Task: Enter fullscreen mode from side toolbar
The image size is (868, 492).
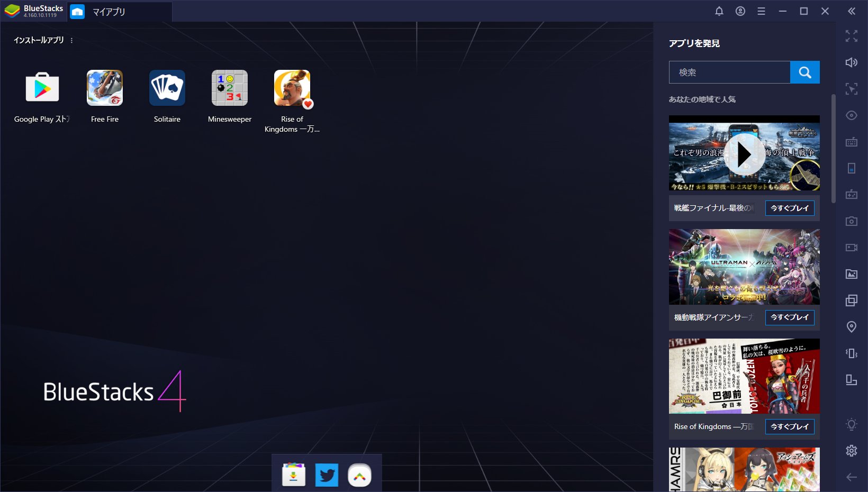Action: point(852,36)
